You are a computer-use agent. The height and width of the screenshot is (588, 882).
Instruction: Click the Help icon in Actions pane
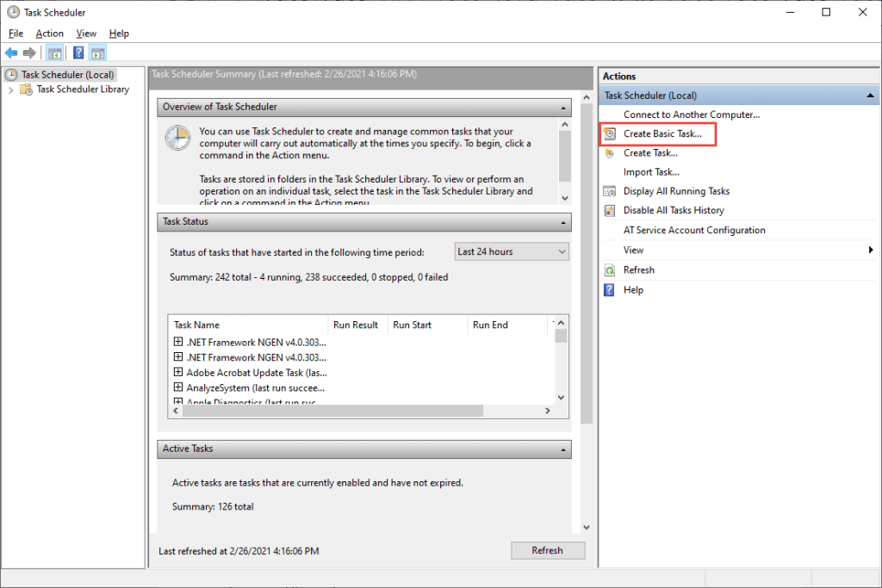(x=610, y=290)
